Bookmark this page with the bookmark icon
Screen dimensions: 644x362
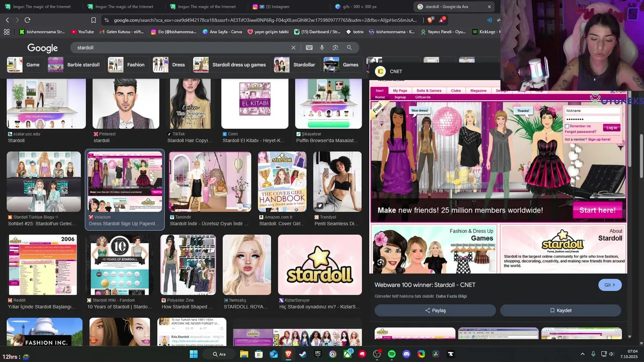(94, 20)
